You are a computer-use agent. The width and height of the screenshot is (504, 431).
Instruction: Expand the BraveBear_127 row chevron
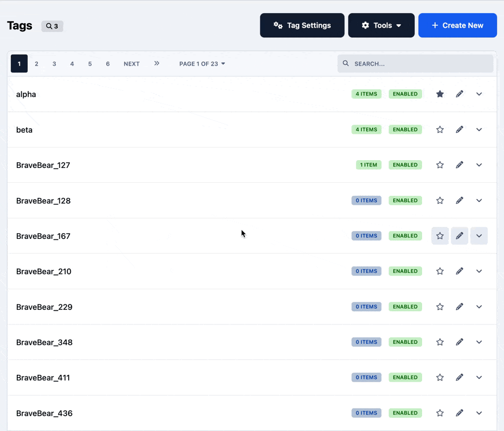(479, 165)
